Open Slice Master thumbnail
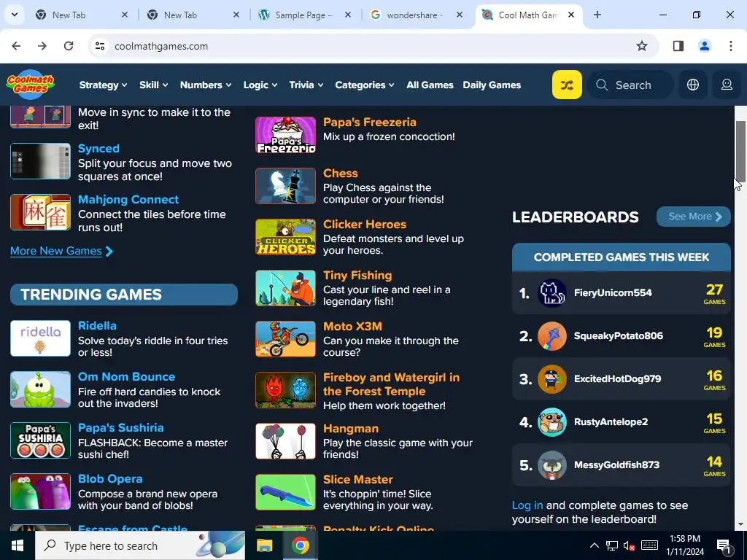This screenshot has height=560, width=747. click(285, 492)
